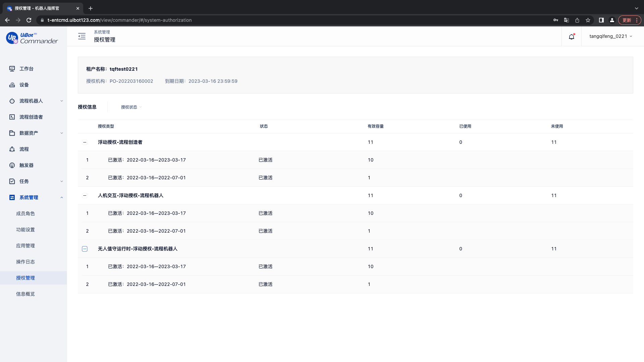Viewport: 644px width, 362px height.
Task: Open the browser tab search chevron
Action: tap(637, 8)
